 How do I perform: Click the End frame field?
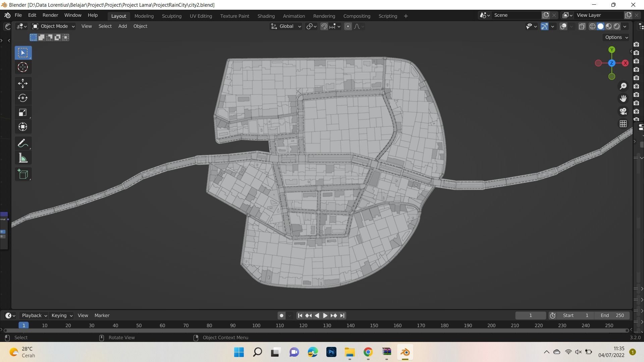pyautogui.click(x=612, y=315)
